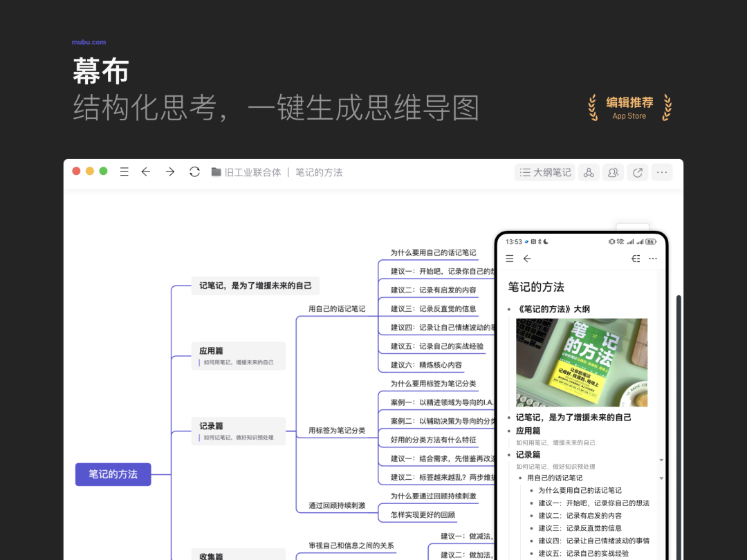Select 通过回顾持续刺激 branch in mind map
Viewport: 747px width, 560px height.
pos(337,505)
